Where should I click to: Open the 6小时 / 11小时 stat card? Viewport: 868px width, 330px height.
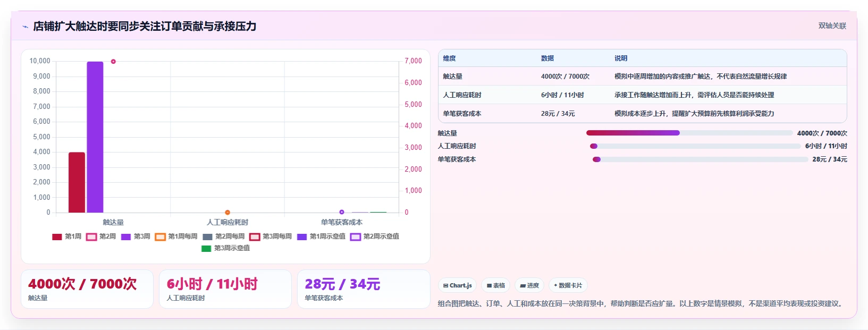pyautogui.click(x=225, y=289)
